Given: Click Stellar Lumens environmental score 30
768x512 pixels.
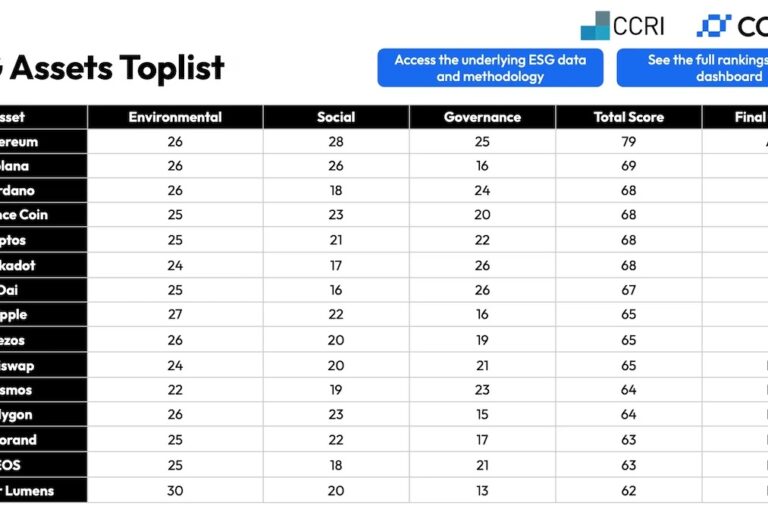Looking at the screenshot, I should 175,490.
